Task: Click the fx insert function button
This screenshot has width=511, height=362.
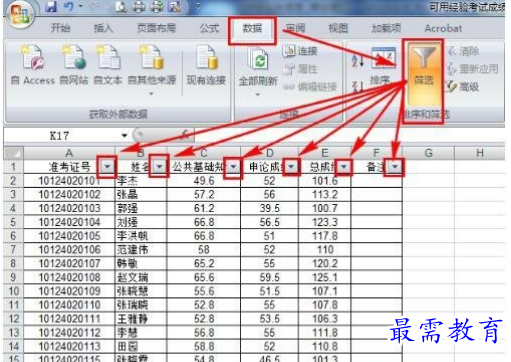Action: point(184,135)
